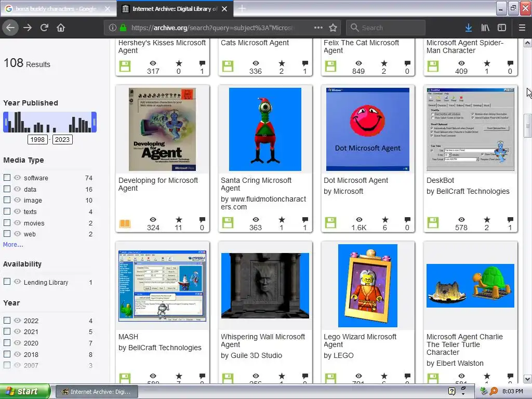The width and height of the screenshot is (532, 399).
Task: Toggle eye icon next to 2021
Action: [x=17, y=331]
